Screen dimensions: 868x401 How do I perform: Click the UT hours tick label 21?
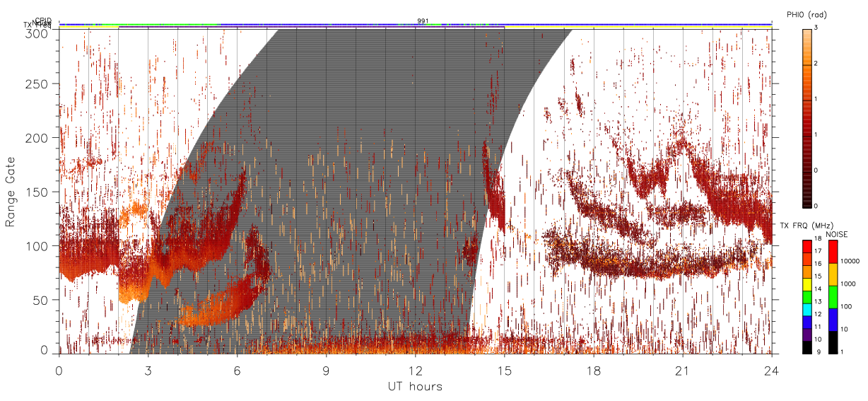(x=682, y=370)
